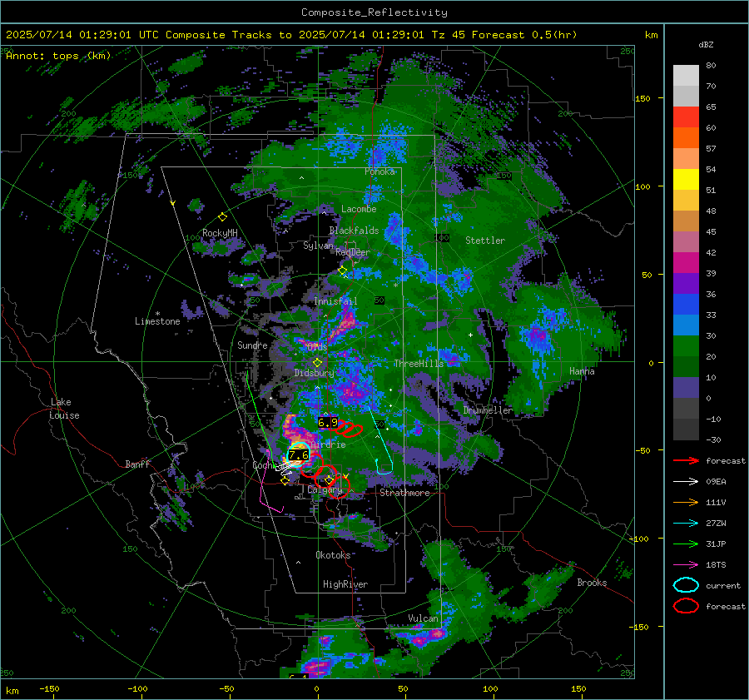Click the Lacombe city label
The height and width of the screenshot is (700, 749).
point(359,209)
